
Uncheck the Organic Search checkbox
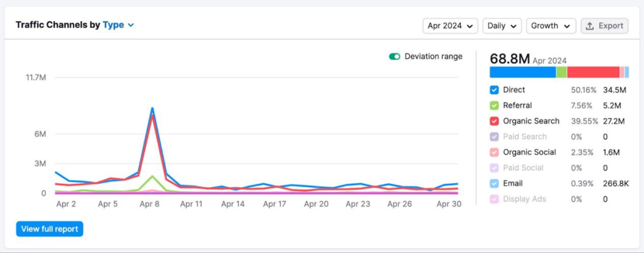click(x=494, y=121)
